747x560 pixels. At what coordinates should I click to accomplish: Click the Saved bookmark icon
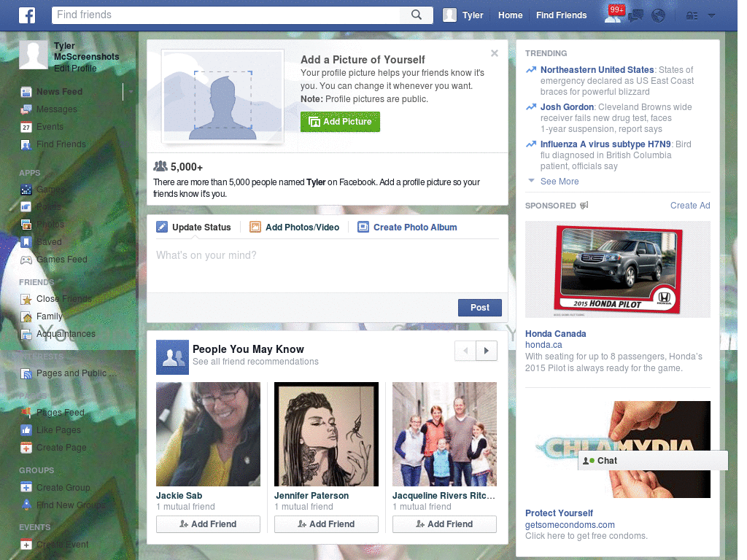[x=26, y=242]
